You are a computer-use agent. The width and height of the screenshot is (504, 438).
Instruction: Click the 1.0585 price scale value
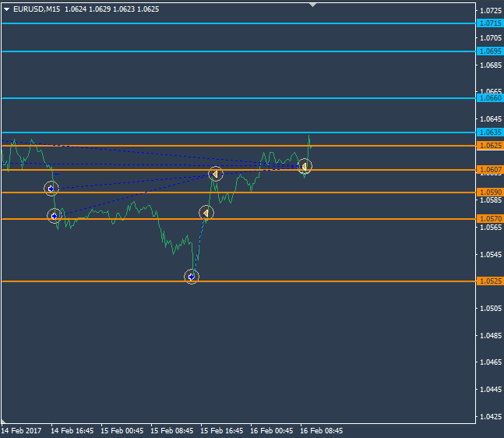[x=491, y=200]
